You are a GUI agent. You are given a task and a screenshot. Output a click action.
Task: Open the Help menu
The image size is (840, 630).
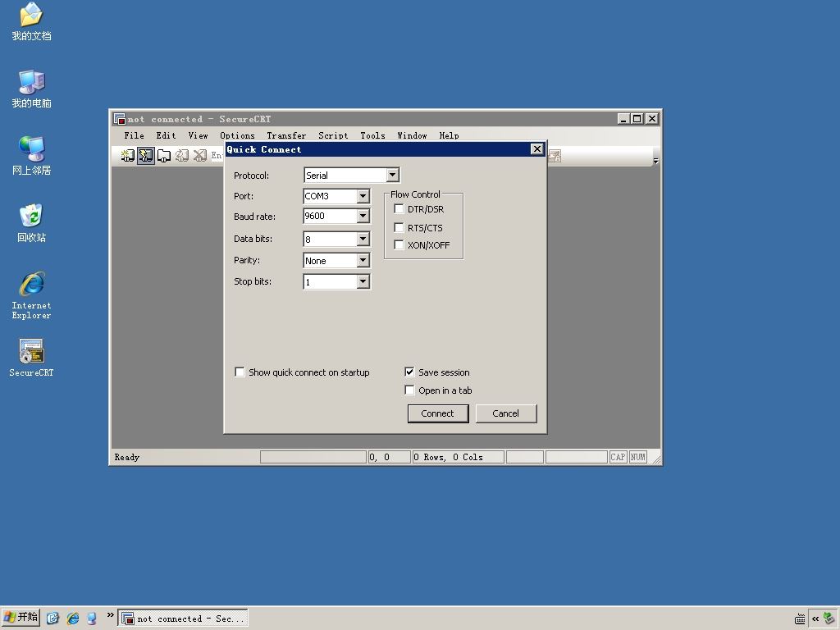(x=449, y=135)
